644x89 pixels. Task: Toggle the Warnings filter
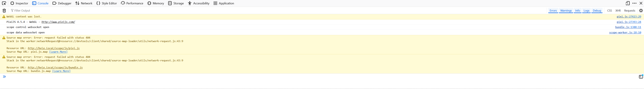pos(566,11)
